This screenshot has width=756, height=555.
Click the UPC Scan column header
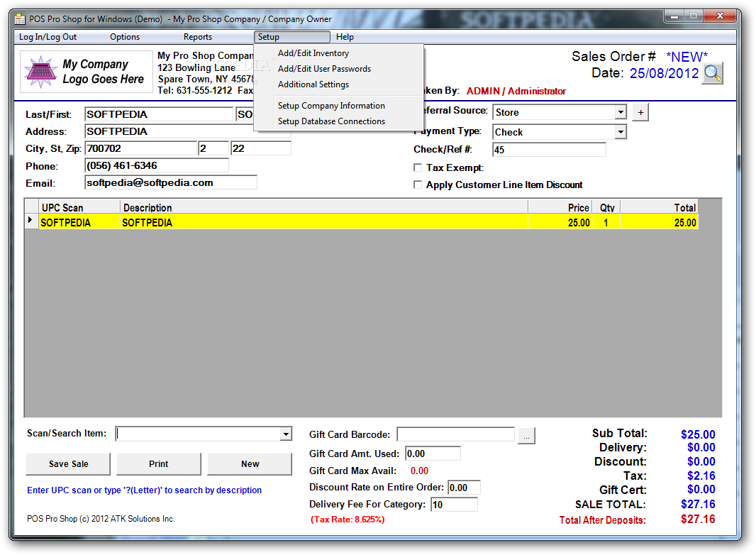tap(79, 207)
